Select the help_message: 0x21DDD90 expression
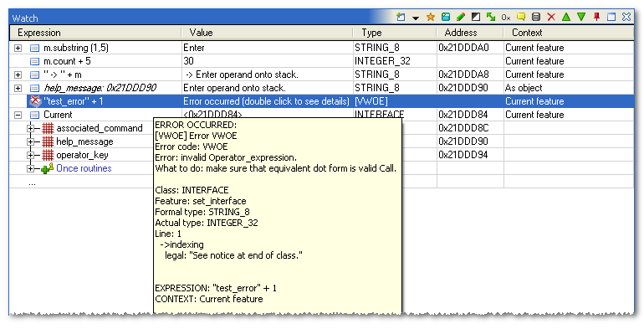Screen dimensions: 644x329 click(x=100, y=88)
